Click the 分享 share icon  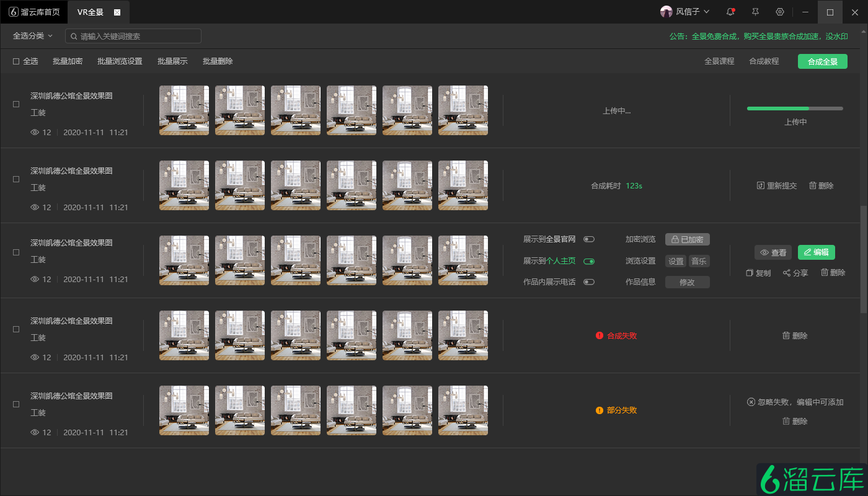[x=787, y=273]
